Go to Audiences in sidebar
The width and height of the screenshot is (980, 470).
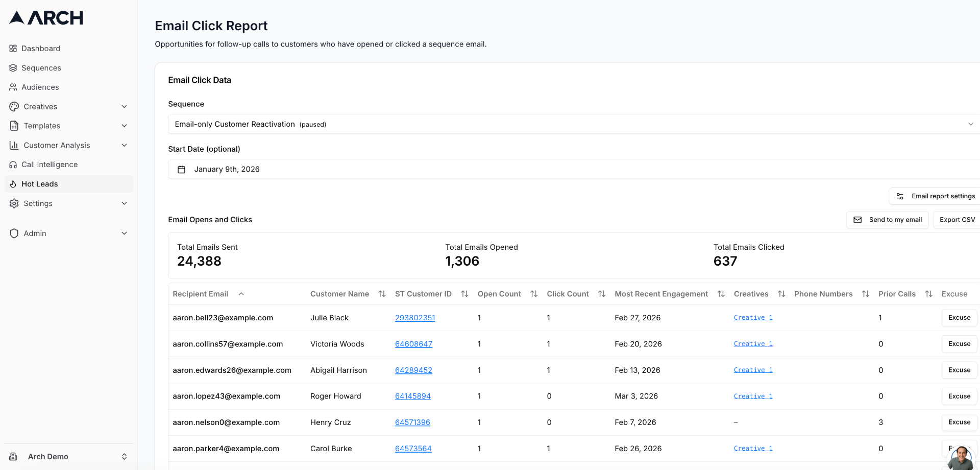tap(68, 87)
